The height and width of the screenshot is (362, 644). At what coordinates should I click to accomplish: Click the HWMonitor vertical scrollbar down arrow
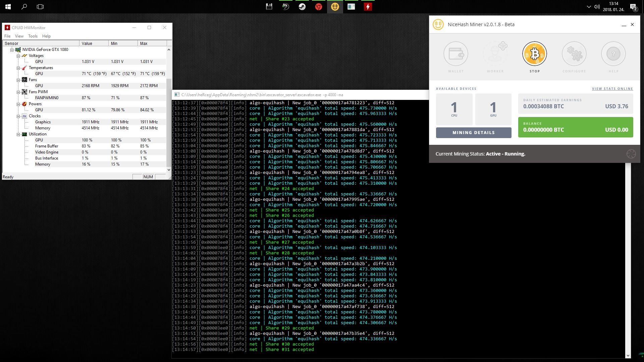169,170
